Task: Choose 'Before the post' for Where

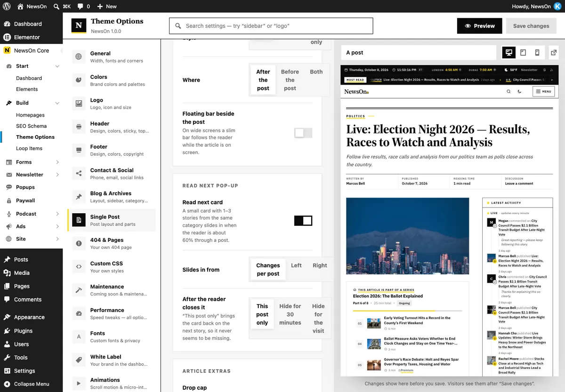Action: (290, 80)
